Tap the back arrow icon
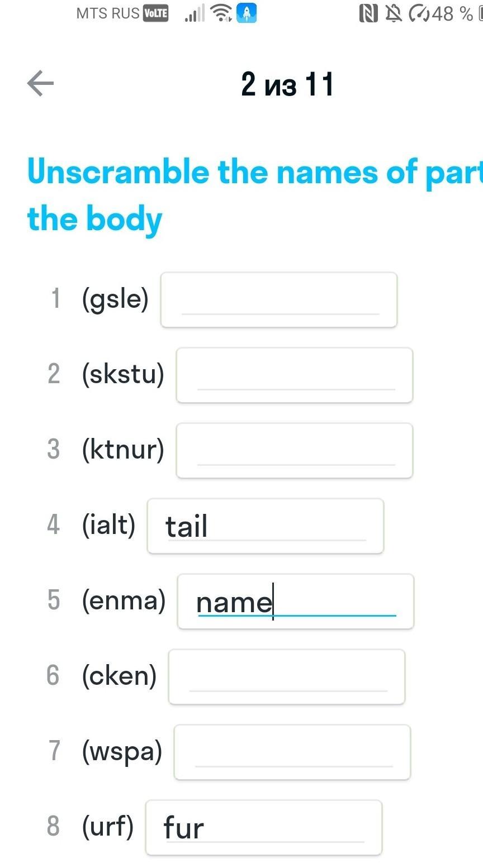Screen dimensions: 483x868 tap(40, 84)
